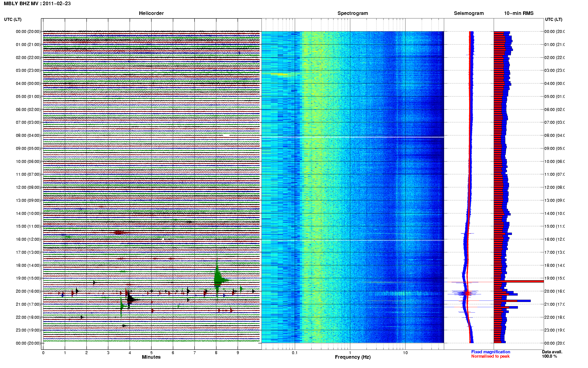Click the left-axis time label '13:00 (09:00)'
This screenshot has height=368, width=588.
pos(28,201)
